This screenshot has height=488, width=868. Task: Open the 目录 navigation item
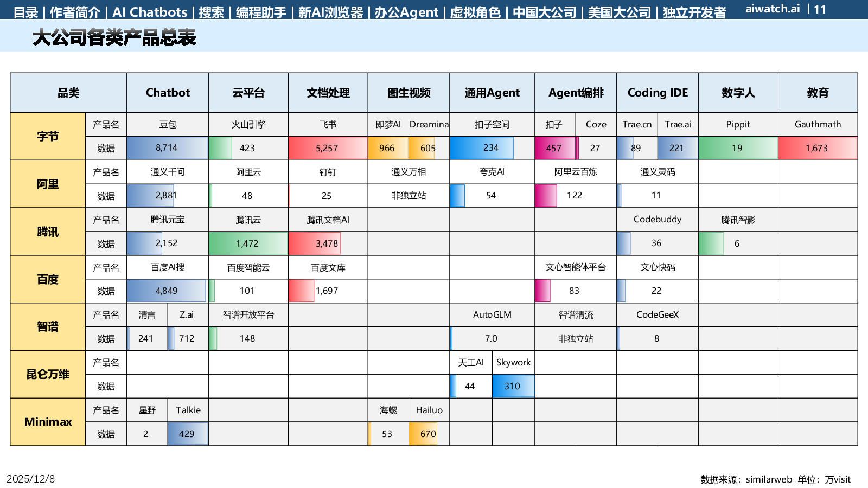25,12
